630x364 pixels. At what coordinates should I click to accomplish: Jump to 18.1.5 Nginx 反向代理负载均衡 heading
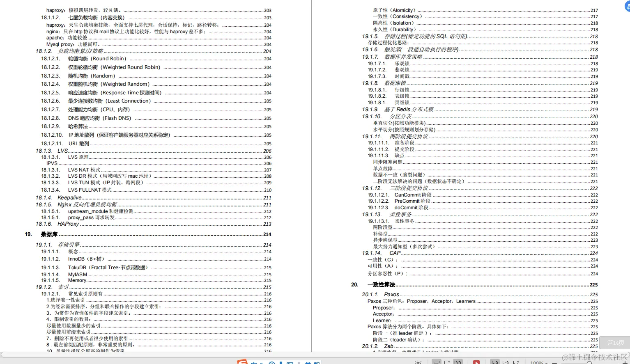tap(153, 204)
